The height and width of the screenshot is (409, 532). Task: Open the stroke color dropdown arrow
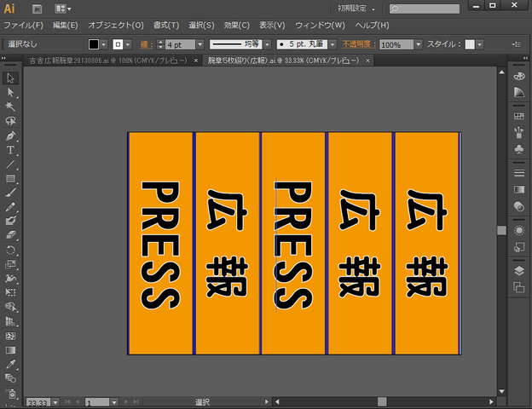[x=128, y=44]
